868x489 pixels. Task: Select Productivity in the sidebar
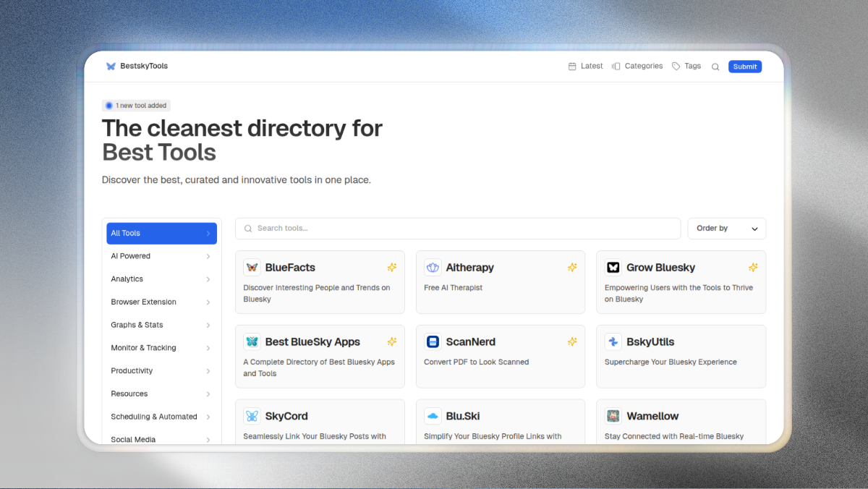coord(132,371)
